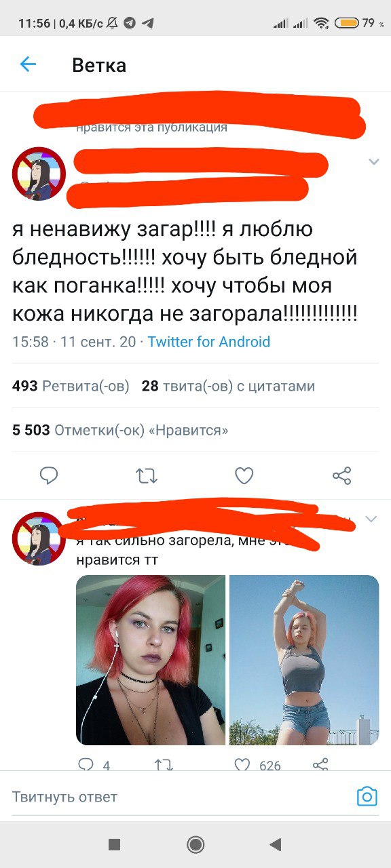This screenshot has width=391, height=868.
Task: Tap camera icon in reply field
Action: 367,796
